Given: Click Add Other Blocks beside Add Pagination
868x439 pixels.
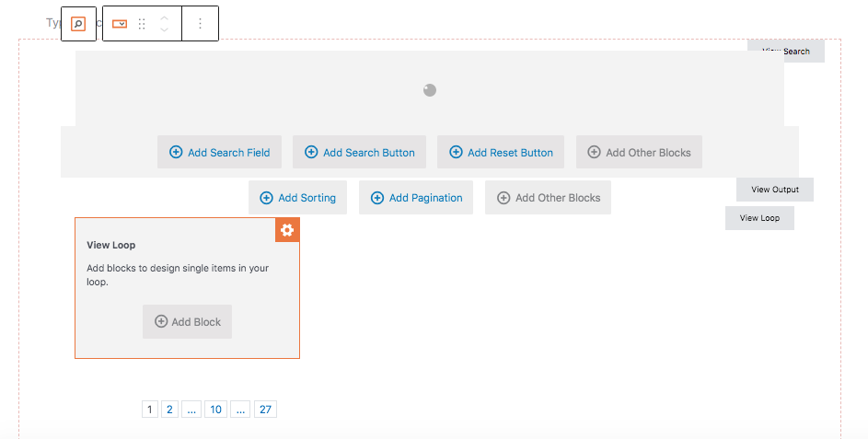Looking at the screenshot, I should click(548, 197).
